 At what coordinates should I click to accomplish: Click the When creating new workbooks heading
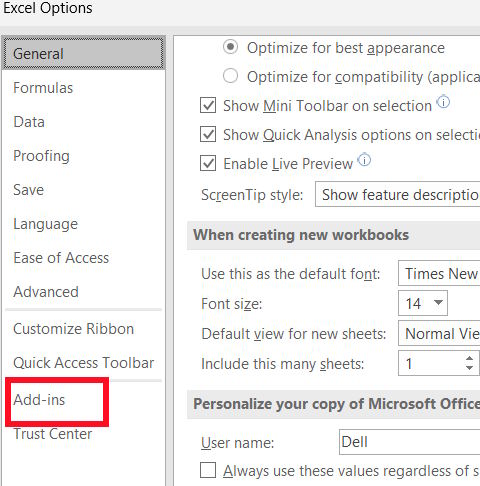301,235
